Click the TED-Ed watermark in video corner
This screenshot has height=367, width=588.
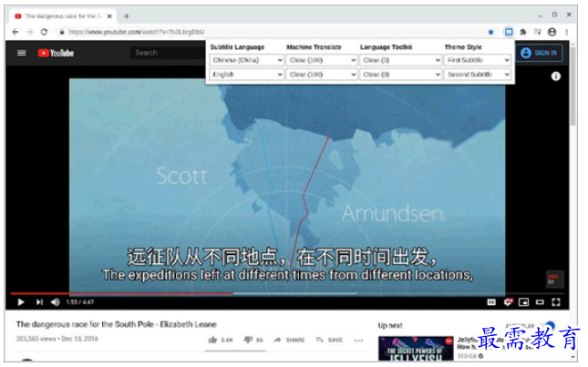[x=554, y=279]
